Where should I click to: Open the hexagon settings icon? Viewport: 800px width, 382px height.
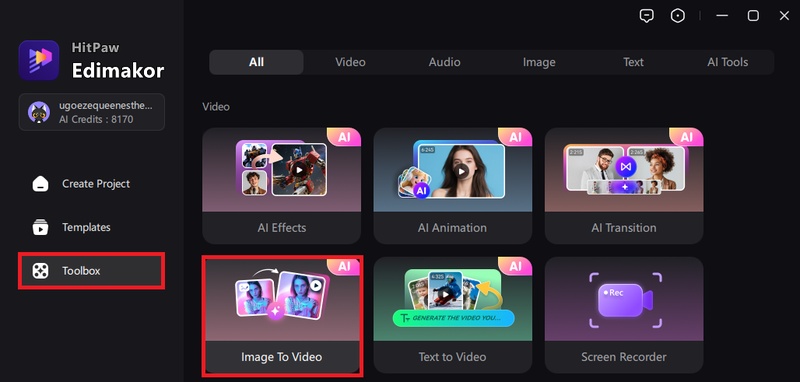point(678,16)
